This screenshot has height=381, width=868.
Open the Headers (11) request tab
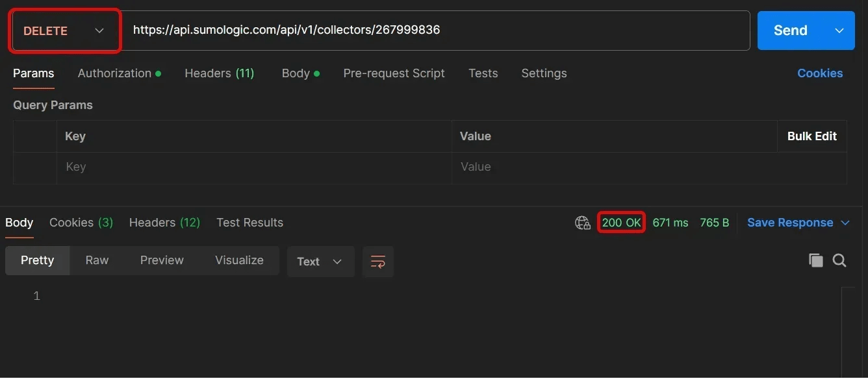(219, 73)
